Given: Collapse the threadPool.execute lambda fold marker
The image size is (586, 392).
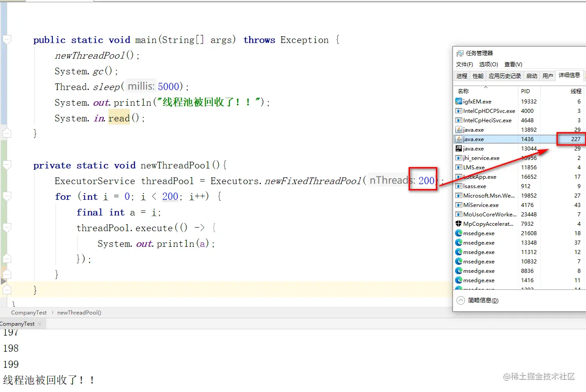Looking at the screenshot, I should click(7, 228).
